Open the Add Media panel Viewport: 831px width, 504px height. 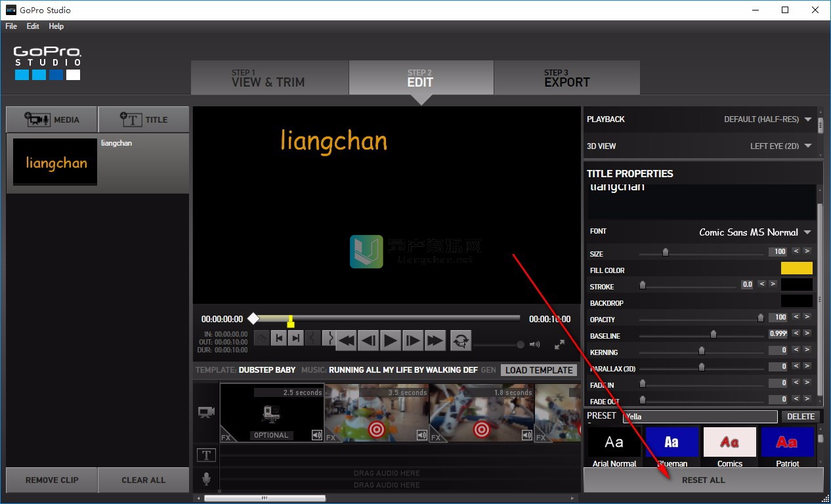(52, 119)
